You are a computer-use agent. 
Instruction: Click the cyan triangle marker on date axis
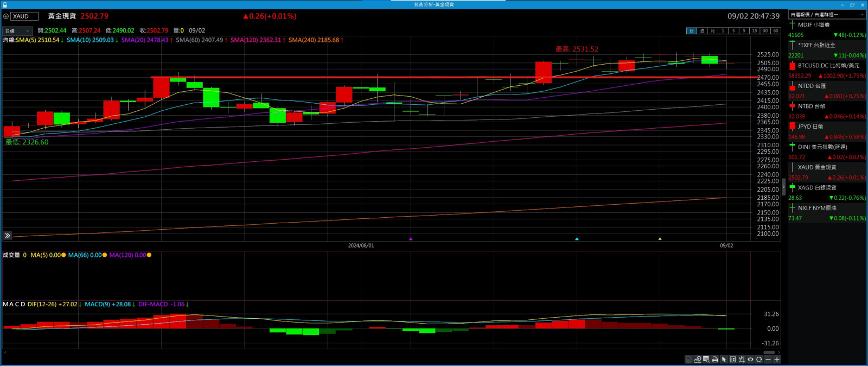[577, 238]
